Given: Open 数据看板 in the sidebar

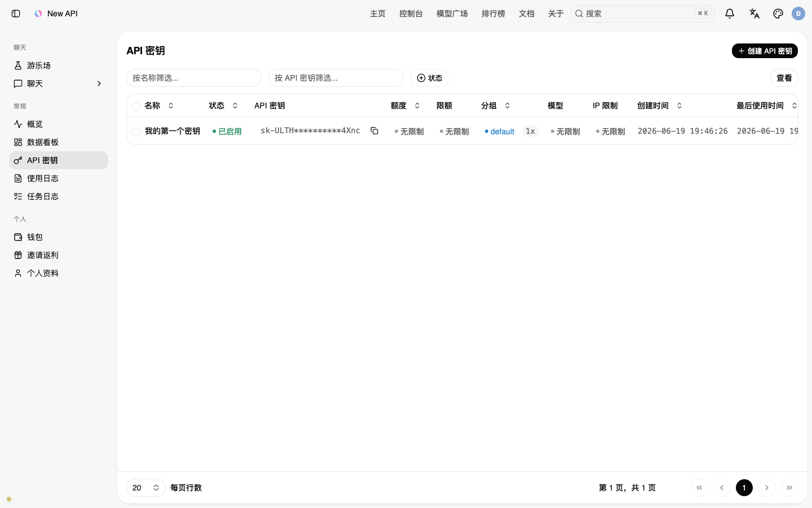Looking at the screenshot, I should point(59,142).
